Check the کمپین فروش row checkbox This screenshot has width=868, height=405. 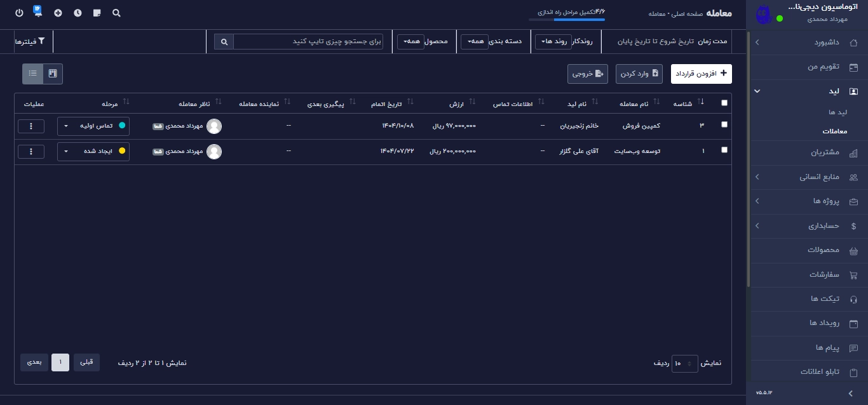[x=724, y=125]
